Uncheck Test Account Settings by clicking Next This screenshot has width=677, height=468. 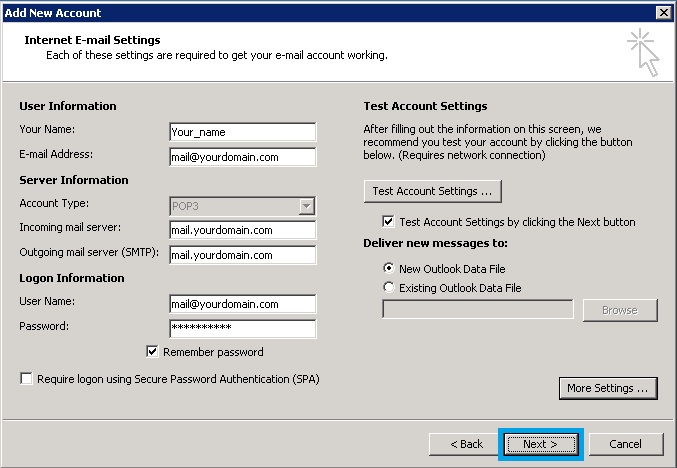pos(388,221)
